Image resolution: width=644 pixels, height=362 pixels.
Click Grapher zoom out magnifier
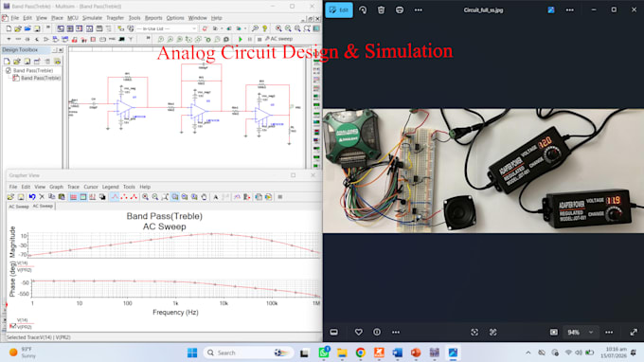coord(154,197)
